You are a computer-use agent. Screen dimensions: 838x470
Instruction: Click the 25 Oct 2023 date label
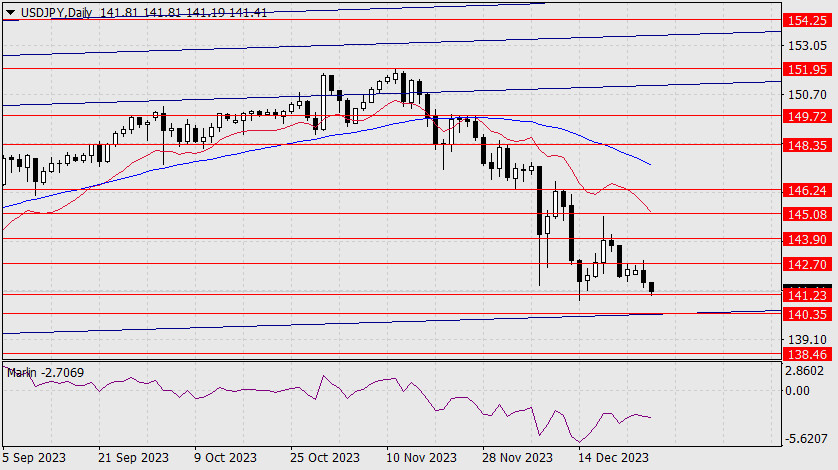click(324, 458)
